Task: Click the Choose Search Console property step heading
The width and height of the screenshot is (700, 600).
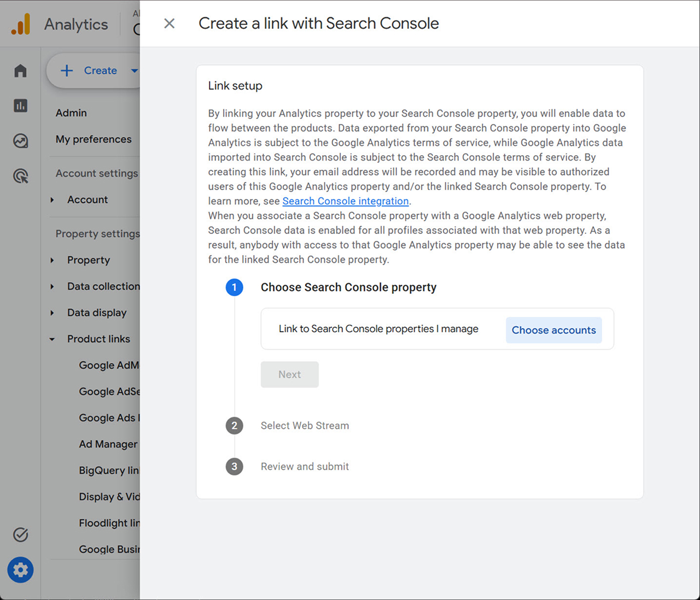Action: pyautogui.click(x=348, y=287)
